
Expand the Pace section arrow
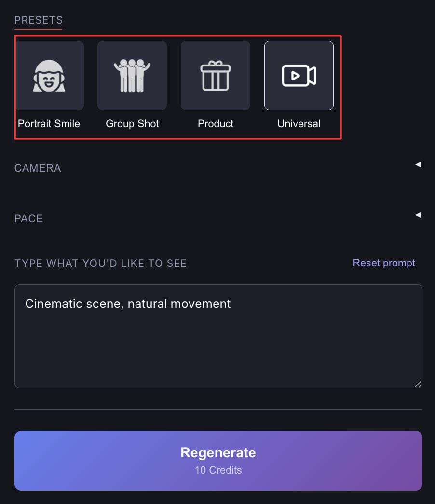(418, 215)
